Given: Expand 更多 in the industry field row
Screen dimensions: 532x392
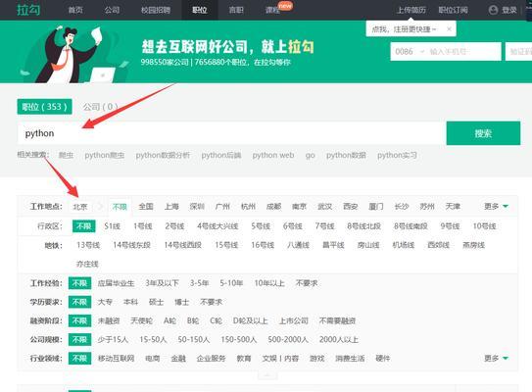Looking at the screenshot, I should pyautogui.click(x=496, y=358).
